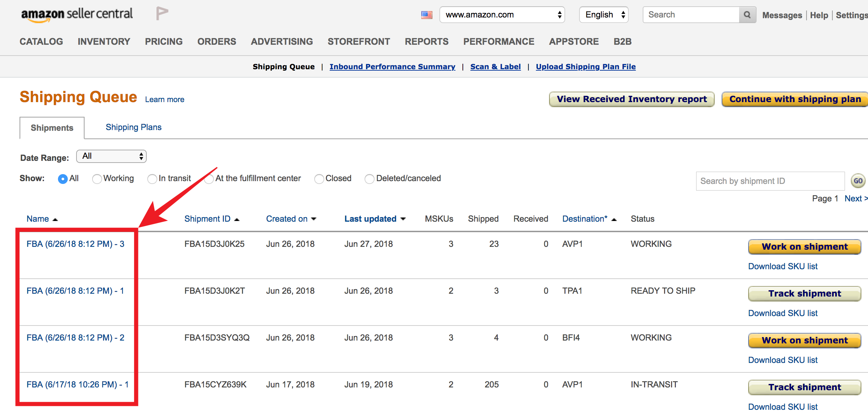
Task: Open Upload Shipping Plan File link
Action: point(586,67)
